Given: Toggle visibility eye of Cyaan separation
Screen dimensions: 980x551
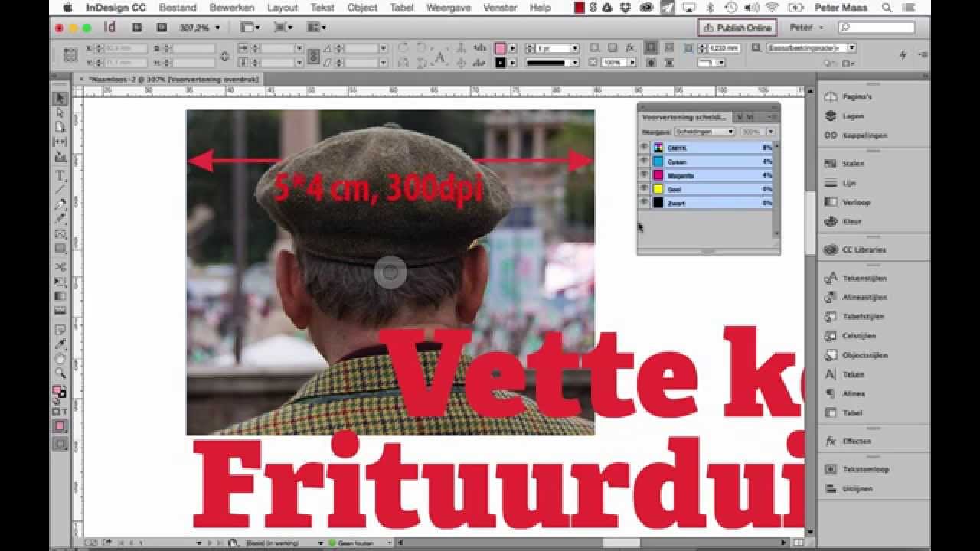Looking at the screenshot, I should coord(644,161).
